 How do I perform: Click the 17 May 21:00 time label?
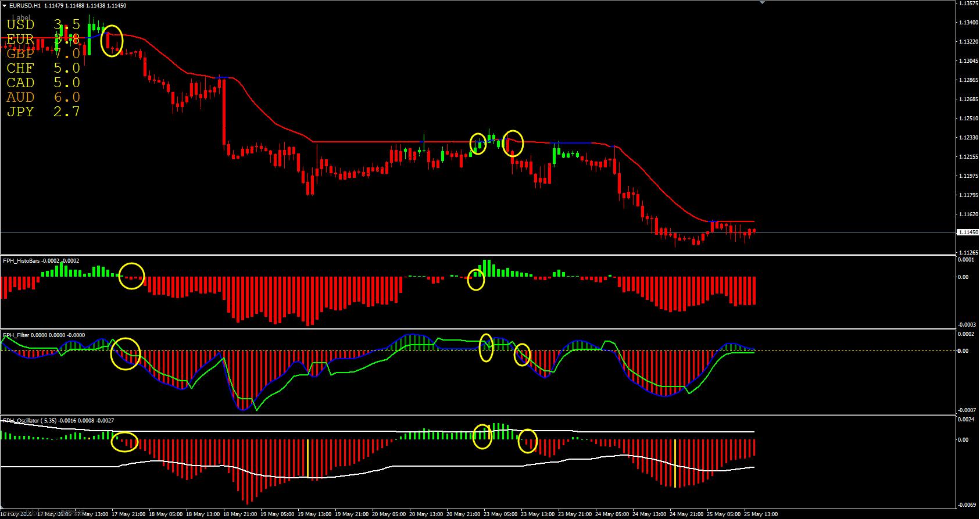pos(129,514)
